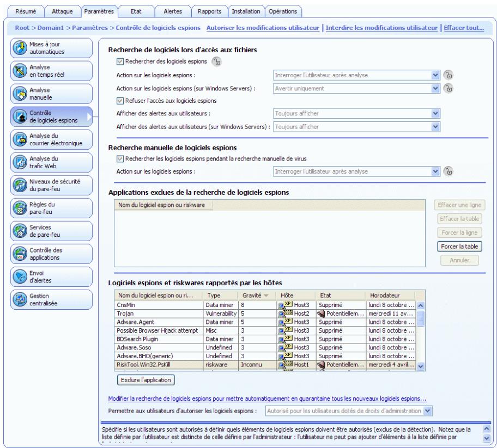The height and width of the screenshot is (448, 497).
Task: Toggle Rechercher des logiciels espions checkbox
Action: point(120,62)
